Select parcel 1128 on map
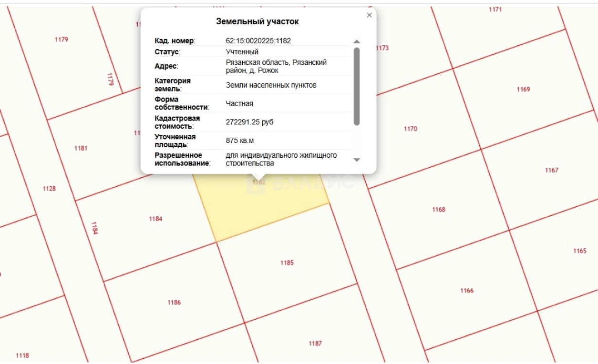The image size is (598, 364). [49, 189]
